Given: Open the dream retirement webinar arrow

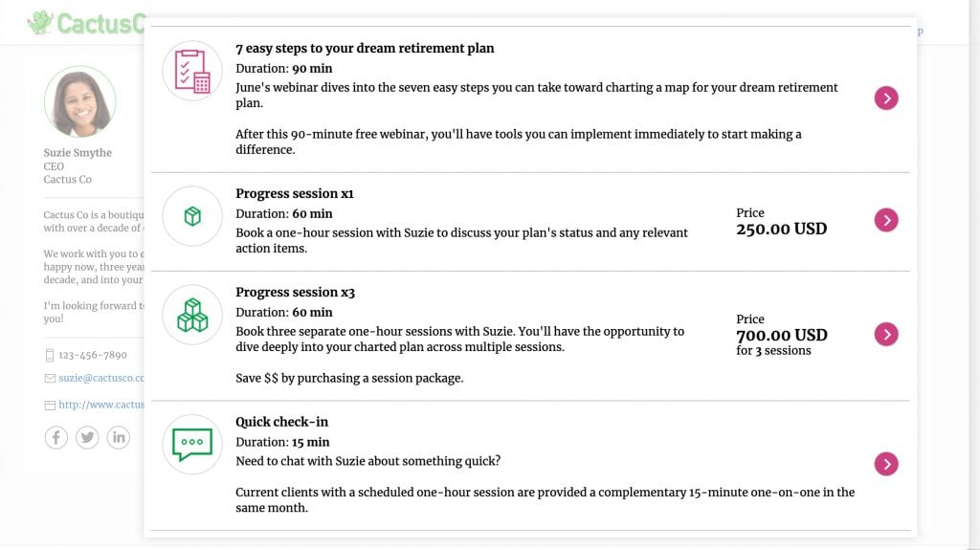Looking at the screenshot, I should click(x=886, y=98).
